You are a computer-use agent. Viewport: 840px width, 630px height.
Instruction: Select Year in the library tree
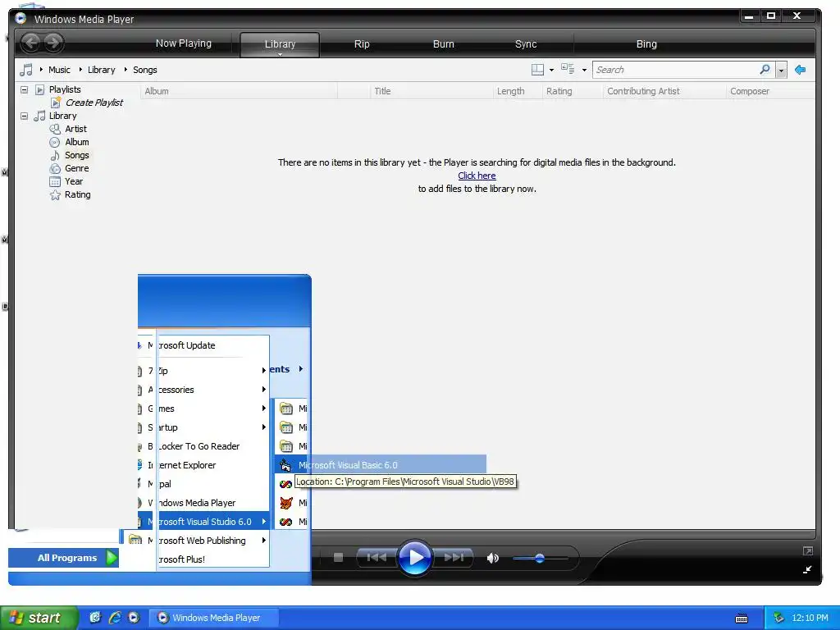pos(73,181)
